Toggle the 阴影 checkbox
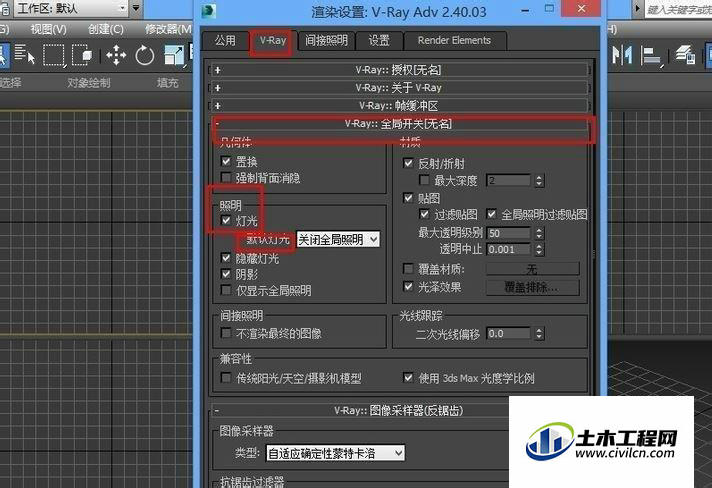Screen dimensions: 712x488 coord(226,274)
